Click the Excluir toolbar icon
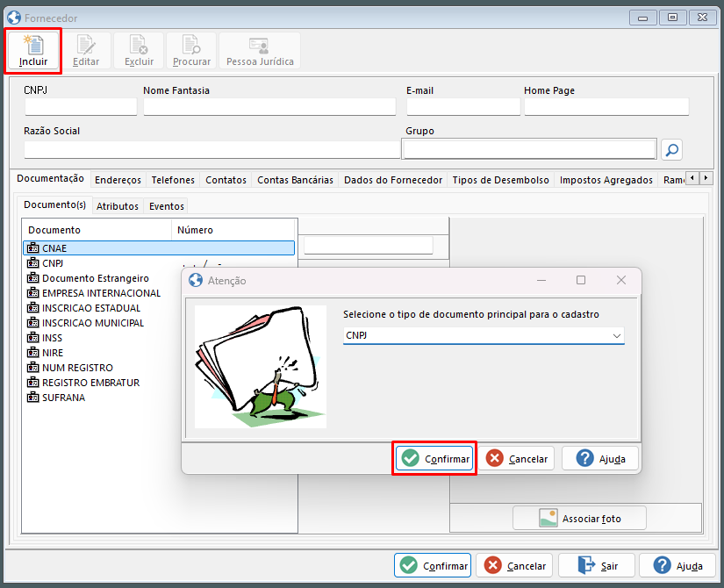 (139, 51)
